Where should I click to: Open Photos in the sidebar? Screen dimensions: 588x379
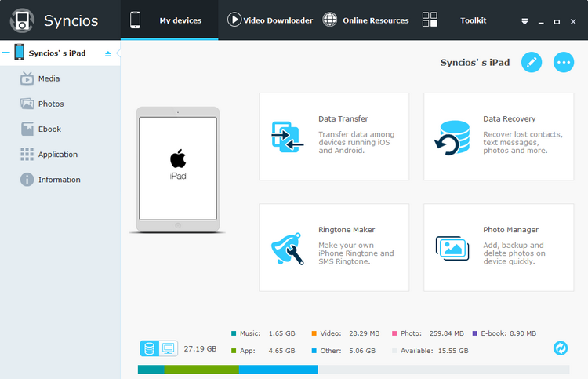click(x=51, y=104)
